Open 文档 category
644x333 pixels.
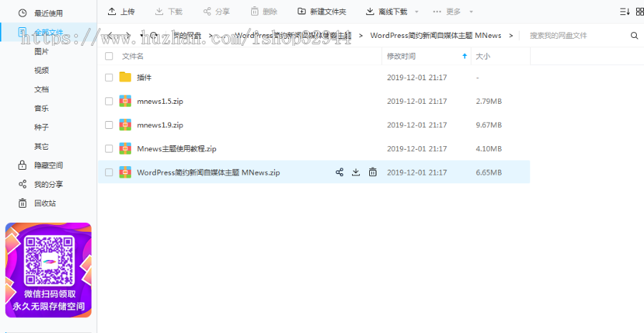42,90
